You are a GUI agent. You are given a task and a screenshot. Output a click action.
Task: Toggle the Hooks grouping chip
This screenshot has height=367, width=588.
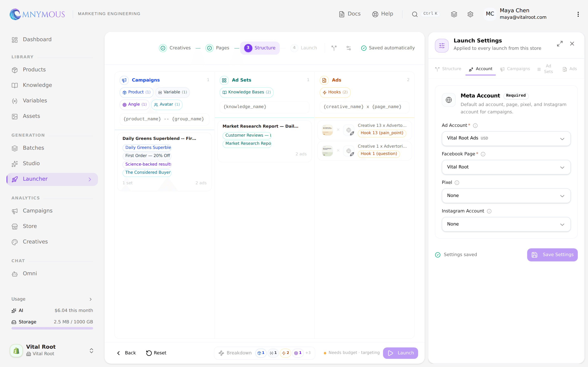tap(335, 92)
